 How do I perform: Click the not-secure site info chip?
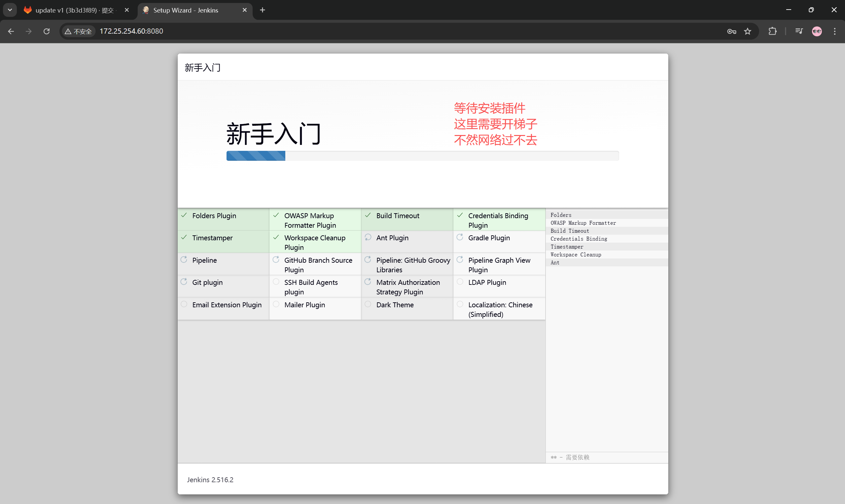(x=79, y=31)
